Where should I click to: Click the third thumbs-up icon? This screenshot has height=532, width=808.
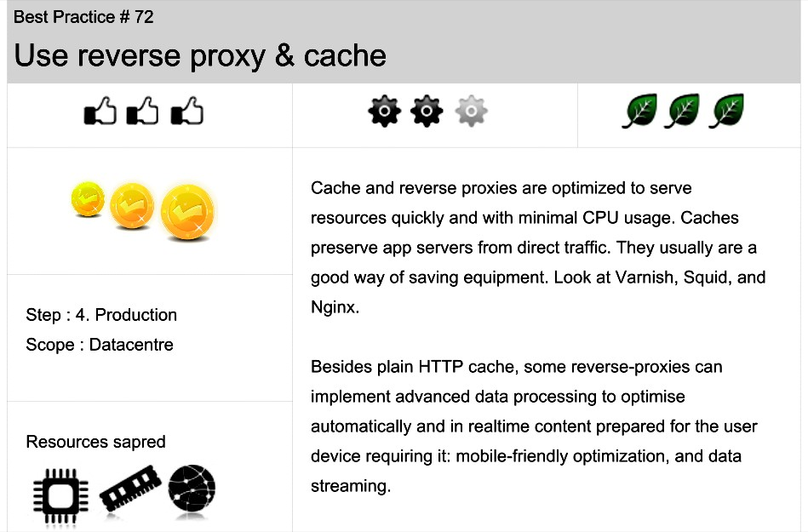(186, 110)
